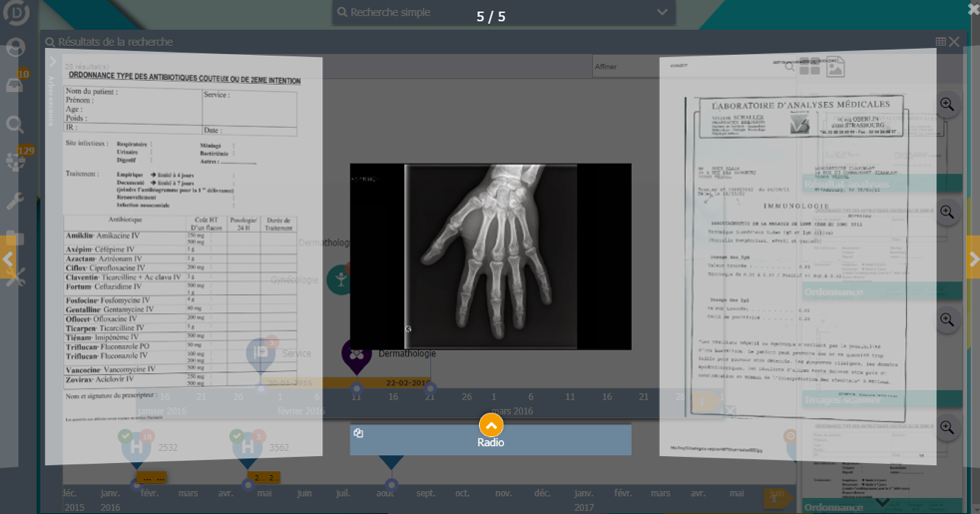Click the green Gynécologie marker icon

pyautogui.click(x=340, y=279)
